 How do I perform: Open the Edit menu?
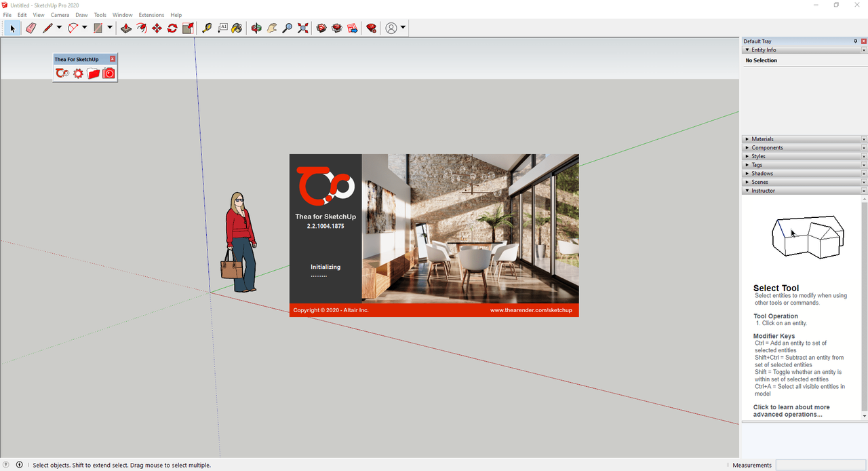pyautogui.click(x=22, y=15)
